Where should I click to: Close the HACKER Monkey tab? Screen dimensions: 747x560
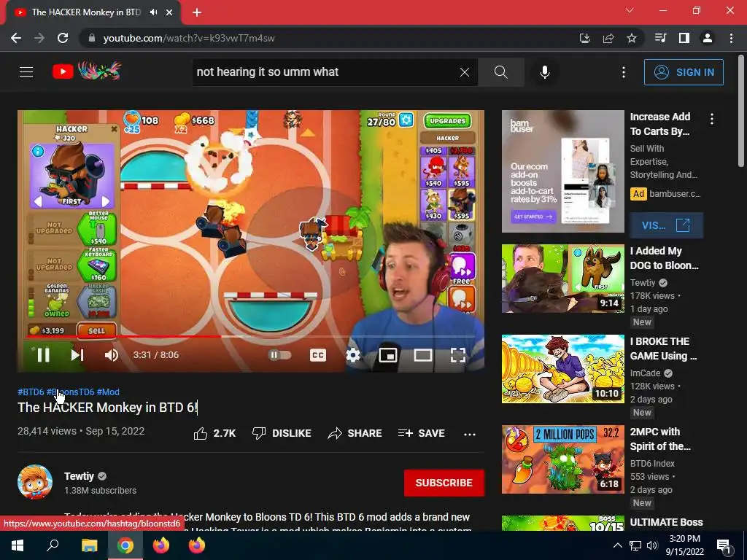169,12
